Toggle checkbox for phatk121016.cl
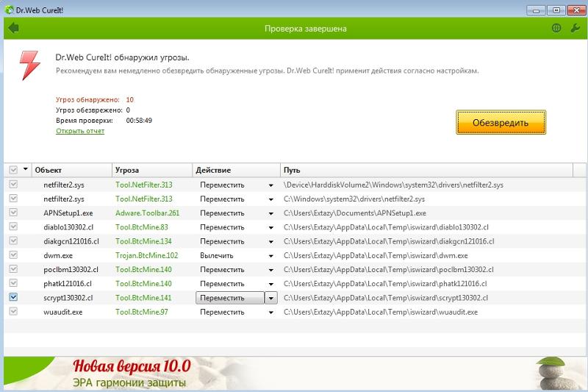Screen dimensions: 588x392 13,283
